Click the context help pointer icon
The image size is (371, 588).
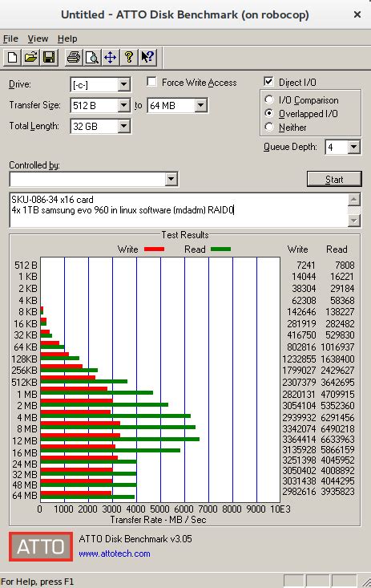click(147, 58)
